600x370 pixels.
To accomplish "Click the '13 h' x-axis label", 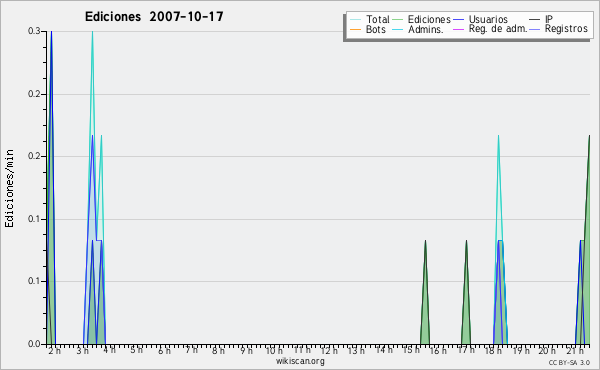I will 356,351.
